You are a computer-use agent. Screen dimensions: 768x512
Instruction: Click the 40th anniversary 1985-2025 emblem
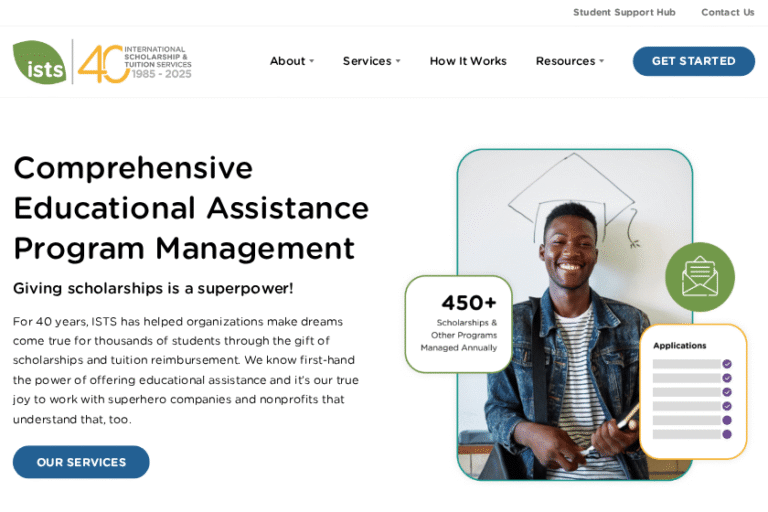tap(135, 62)
